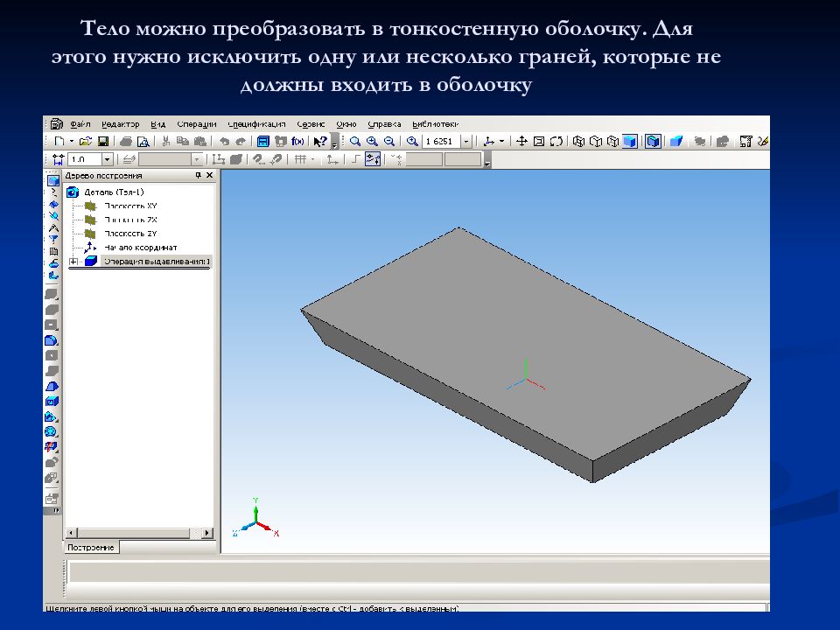Click the context help arrow icon
This screenshot has height=630, width=840.
point(320,142)
